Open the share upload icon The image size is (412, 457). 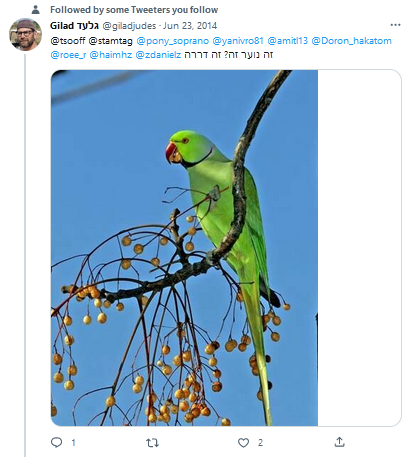339,442
